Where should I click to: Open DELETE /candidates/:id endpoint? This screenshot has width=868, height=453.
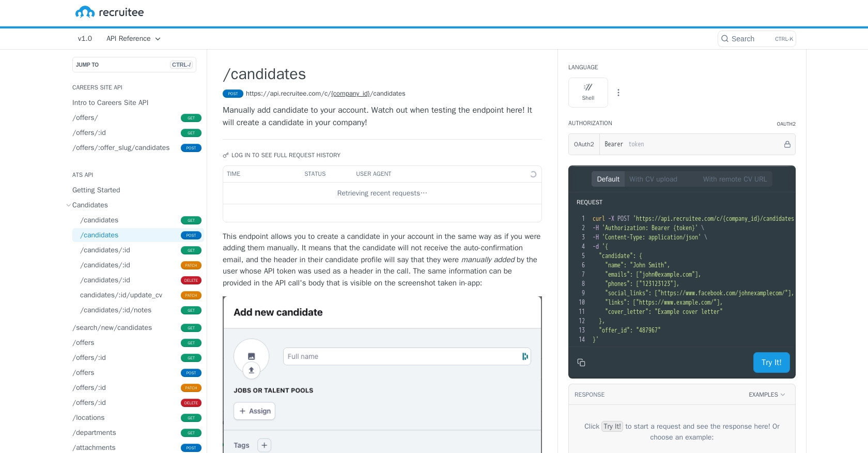click(x=138, y=280)
